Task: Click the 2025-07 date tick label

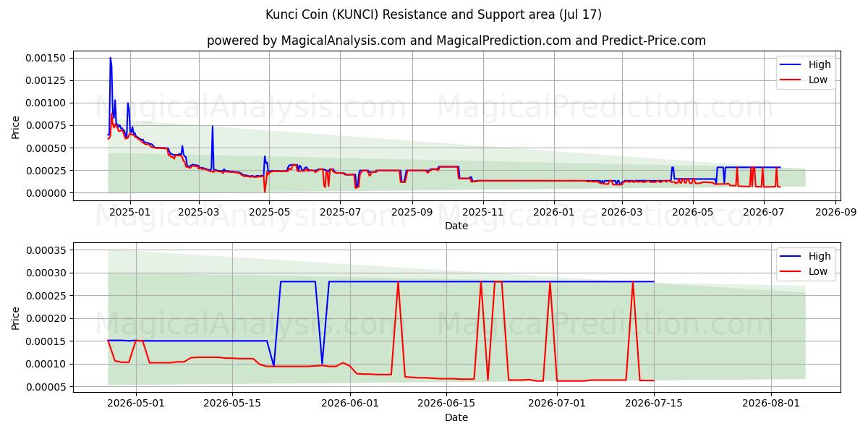Action: [340, 212]
